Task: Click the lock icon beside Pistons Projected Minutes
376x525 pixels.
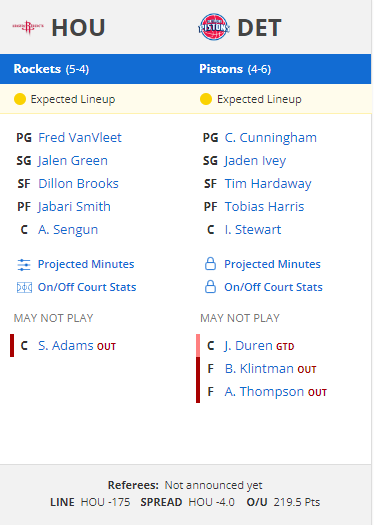Action: [x=210, y=264]
